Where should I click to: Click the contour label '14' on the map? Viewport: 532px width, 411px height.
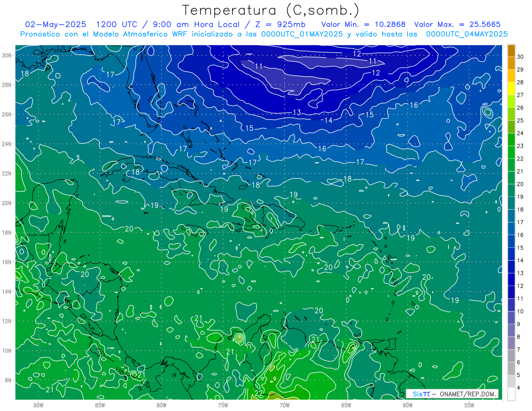click(329, 120)
